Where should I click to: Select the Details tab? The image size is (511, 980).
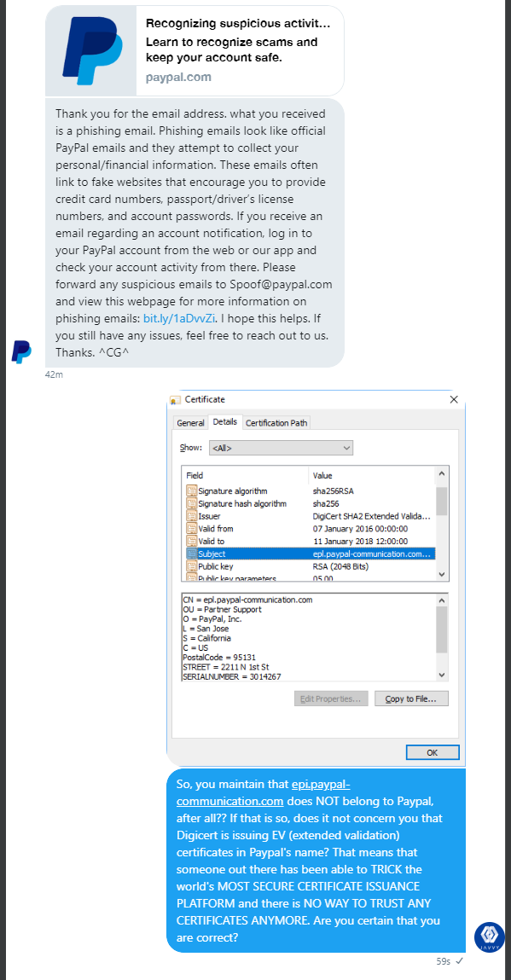coord(225,422)
